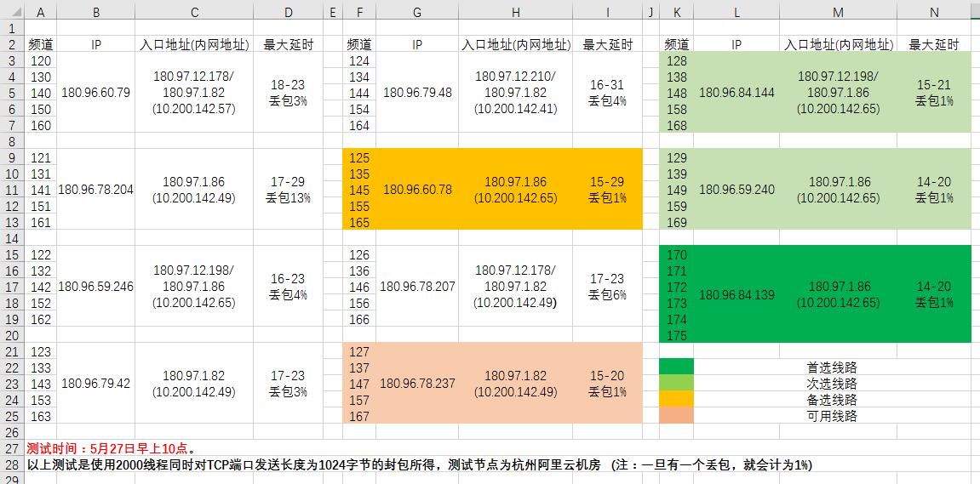Screen dimensions: 980x484
Task: Select the cell showing 17-29 丢包13%
Action: click(x=289, y=190)
